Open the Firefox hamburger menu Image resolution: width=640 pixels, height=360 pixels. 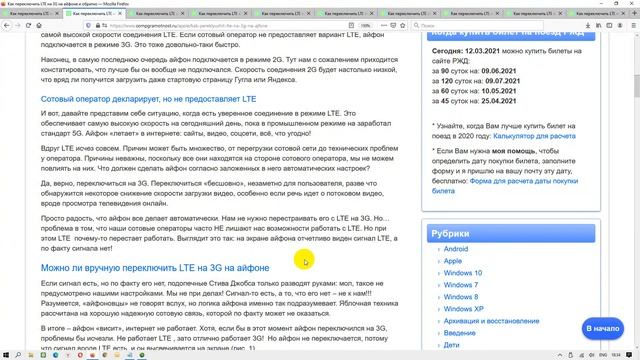click(633, 25)
